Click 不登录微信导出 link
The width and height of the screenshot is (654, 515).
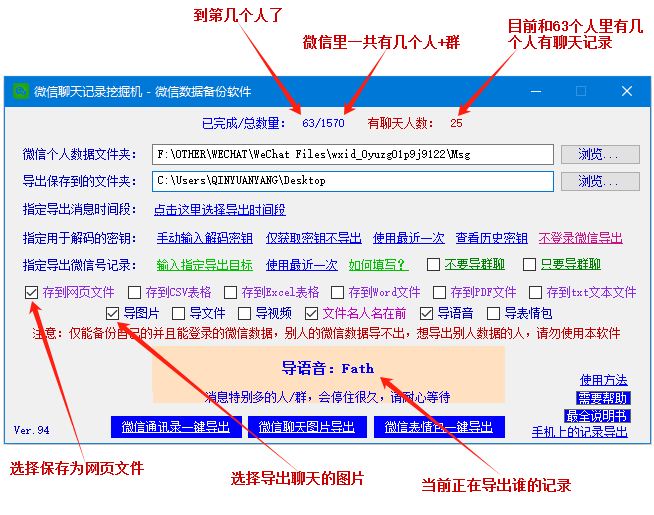(x=581, y=238)
